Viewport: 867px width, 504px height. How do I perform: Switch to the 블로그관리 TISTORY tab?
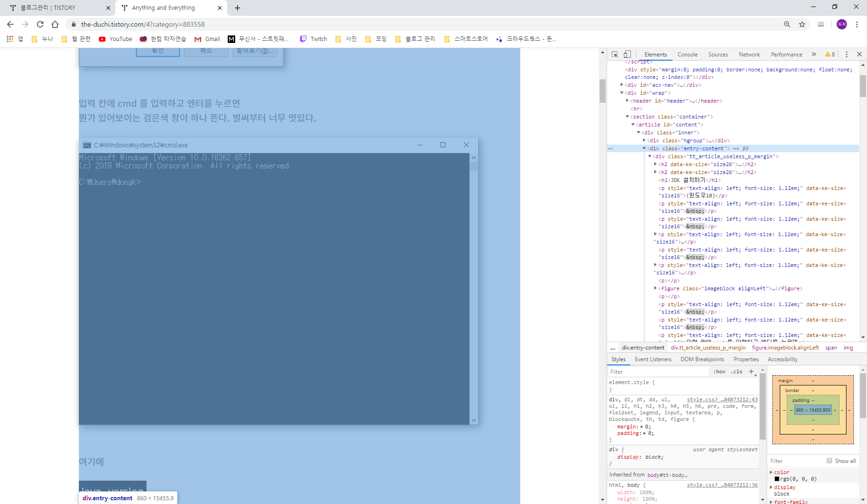tap(58, 8)
